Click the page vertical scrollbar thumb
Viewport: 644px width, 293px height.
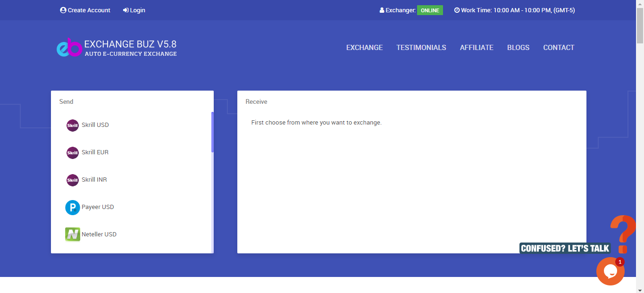(x=640, y=26)
